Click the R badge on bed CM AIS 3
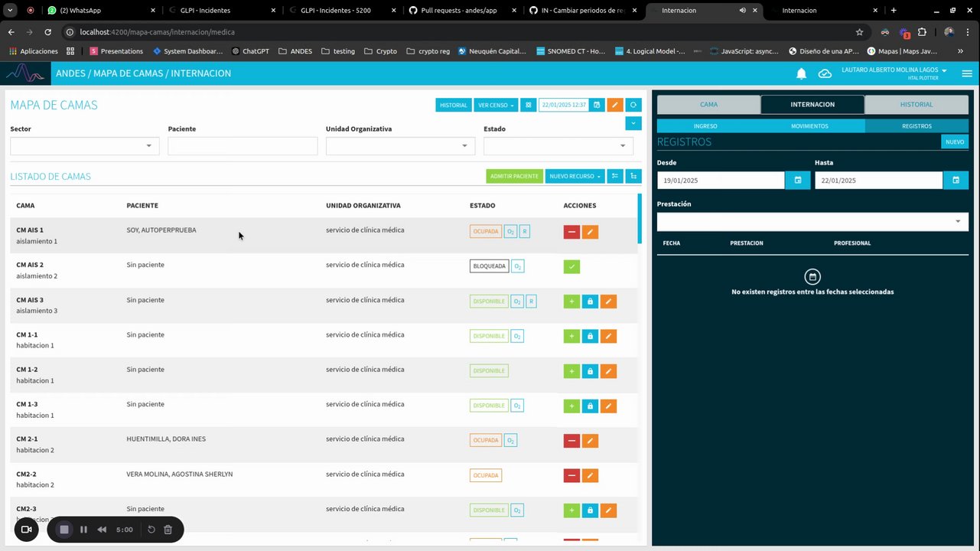 tap(531, 302)
